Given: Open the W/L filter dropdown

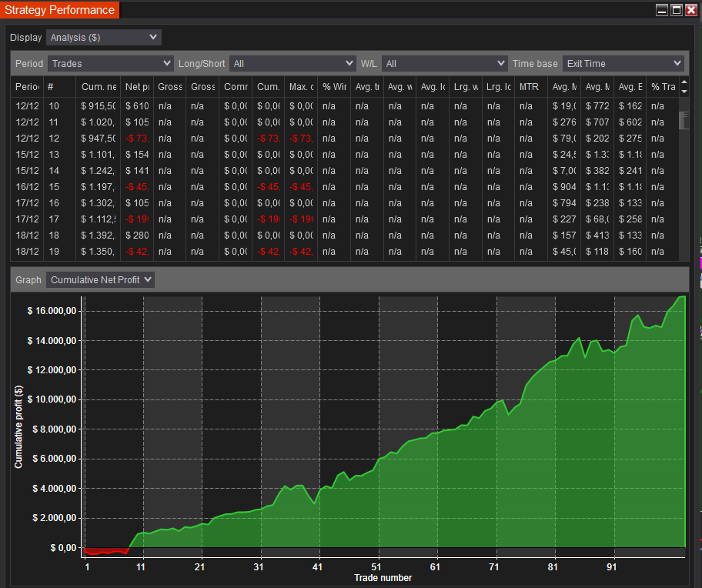Looking at the screenshot, I should pos(444,63).
